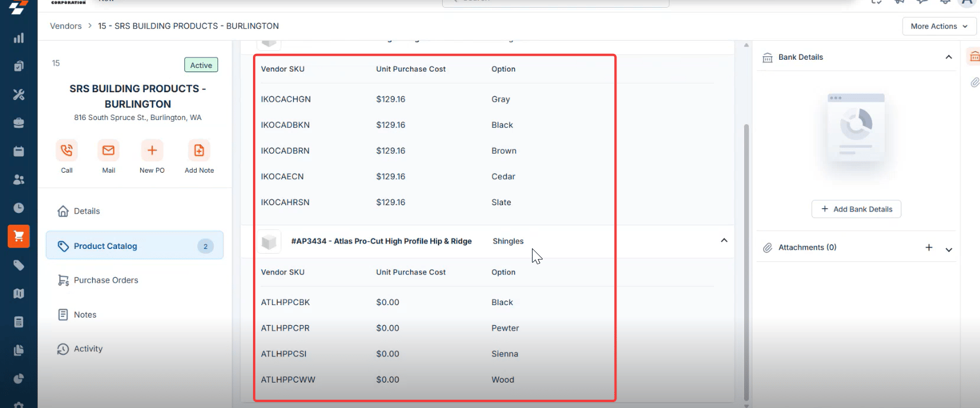Open the briefcase icon in left sidebar

click(x=19, y=123)
